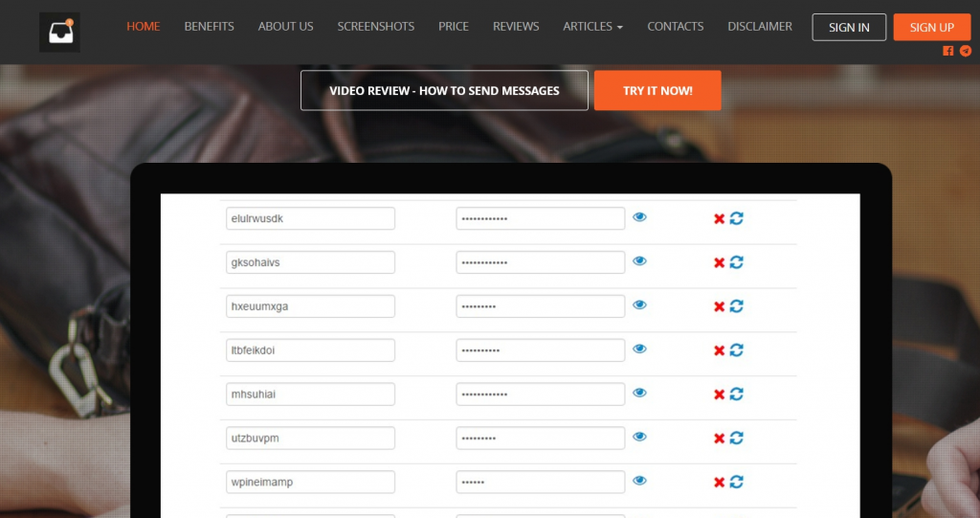Unhide the wpineimamp password

click(639, 480)
